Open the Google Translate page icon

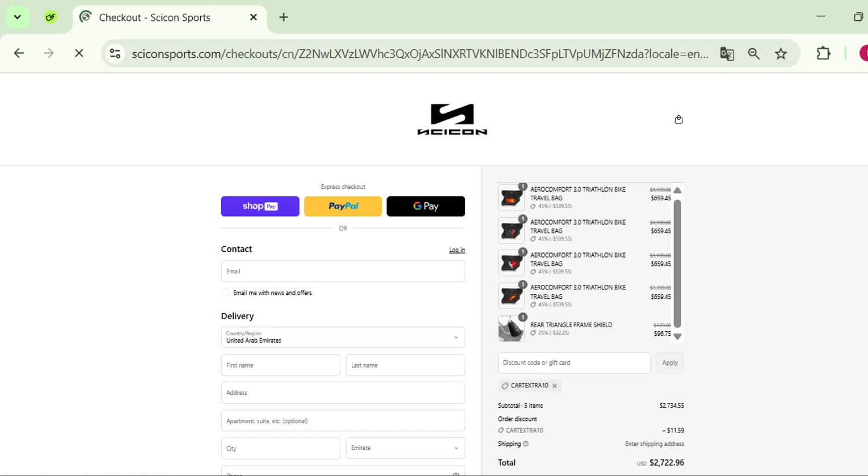click(727, 54)
